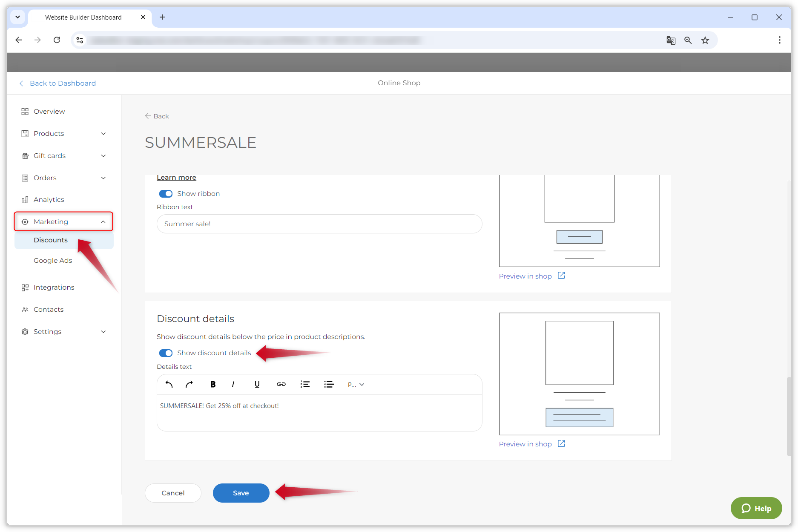This screenshot has width=798, height=532.
Task: Select Google Ads under Marketing
Action: pyautogui.click(x=53, y=260)
